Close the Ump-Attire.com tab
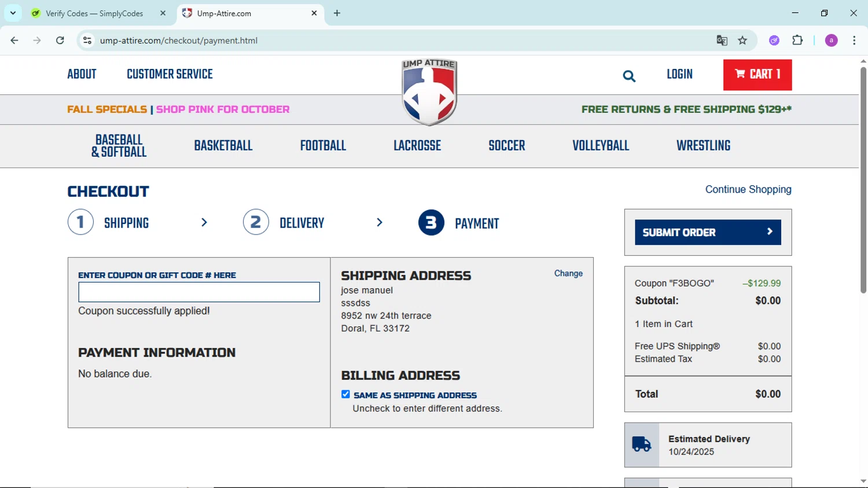 click(x=314, y=13)
